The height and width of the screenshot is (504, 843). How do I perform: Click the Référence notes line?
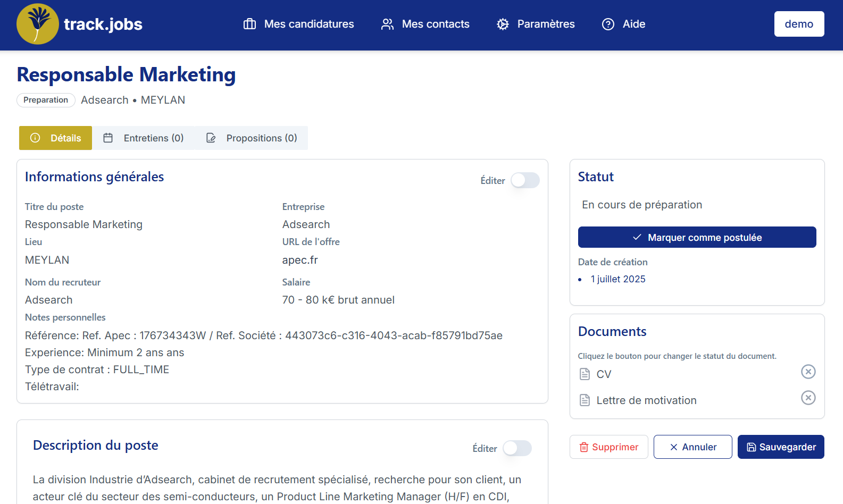(264, 335)
